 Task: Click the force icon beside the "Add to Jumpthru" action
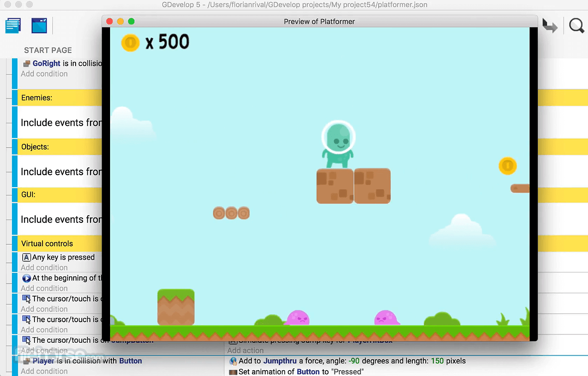point(232,361)
